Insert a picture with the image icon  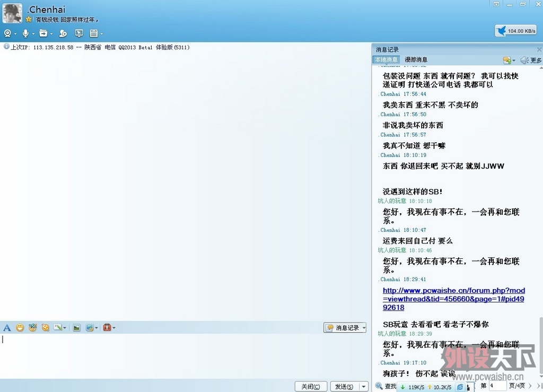click(76, 328)
